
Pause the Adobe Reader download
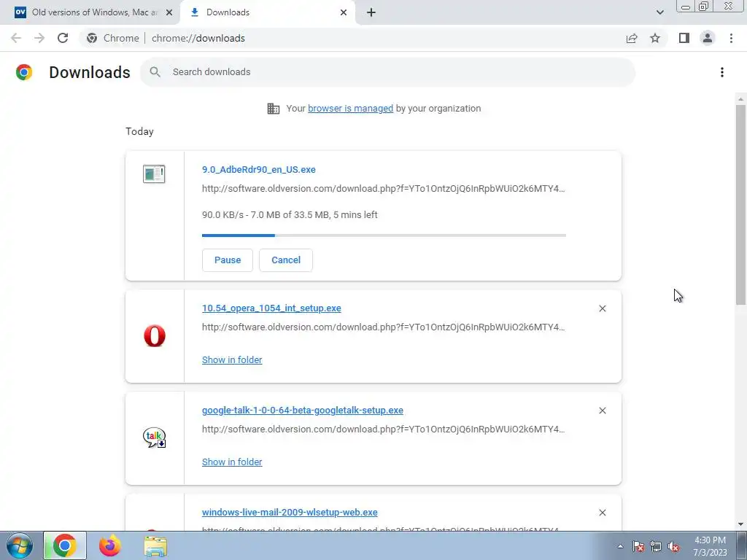228,260
